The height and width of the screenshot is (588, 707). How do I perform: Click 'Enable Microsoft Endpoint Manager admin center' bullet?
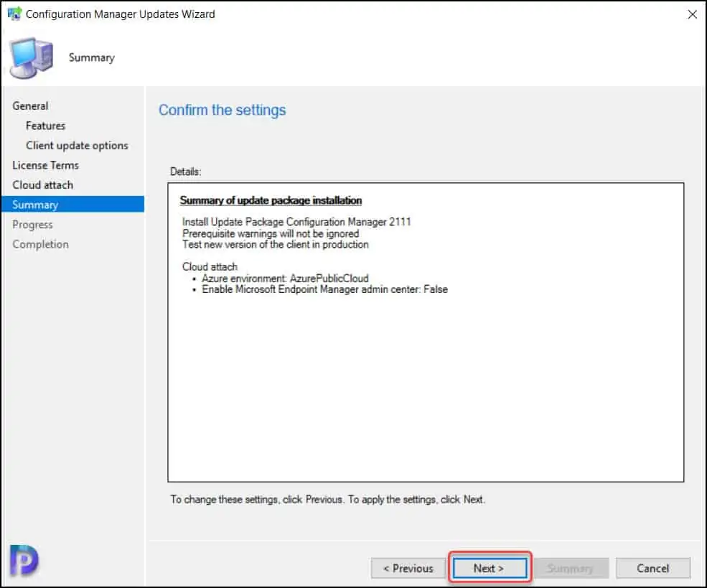324,289
